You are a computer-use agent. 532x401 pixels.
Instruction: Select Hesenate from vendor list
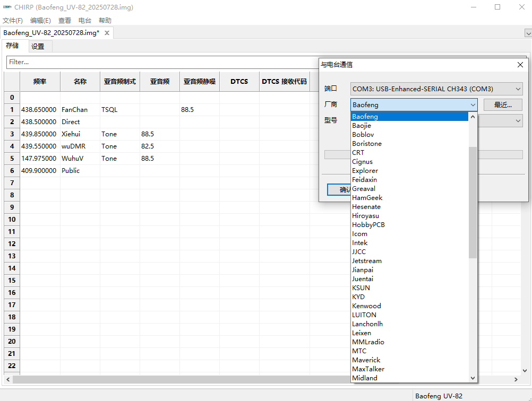pos(409,207)
